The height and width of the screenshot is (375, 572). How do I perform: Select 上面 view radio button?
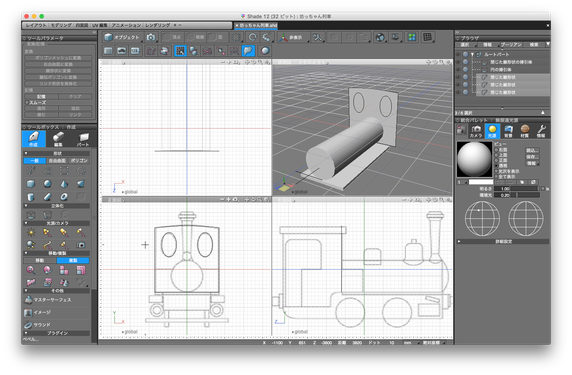496,155
